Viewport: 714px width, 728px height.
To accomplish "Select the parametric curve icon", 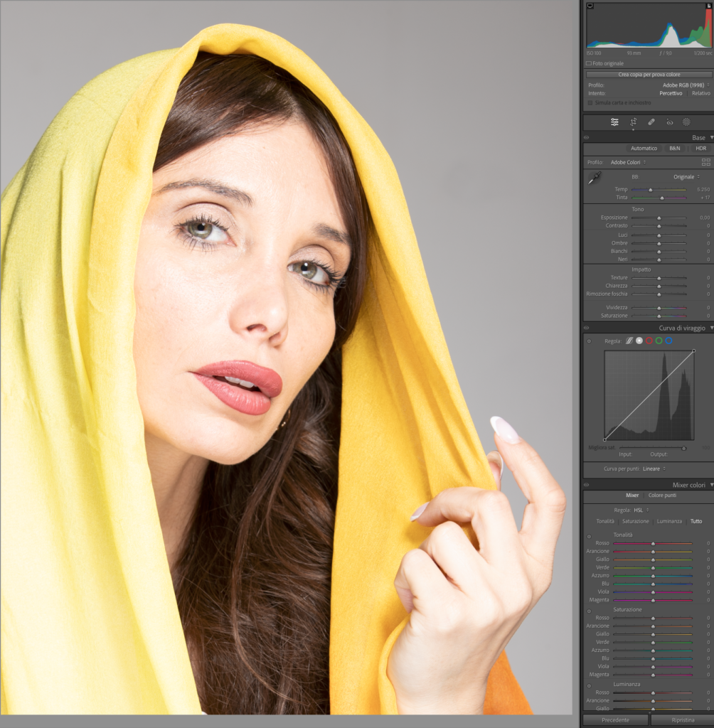I will click(629, 341).
